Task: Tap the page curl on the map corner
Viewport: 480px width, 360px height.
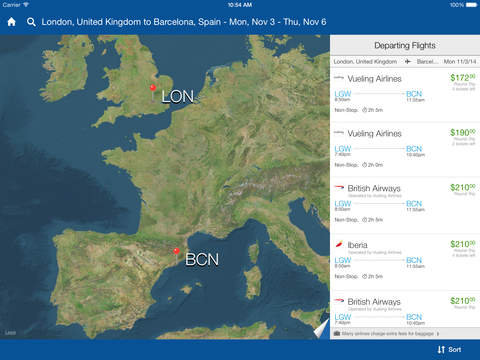Action: click(321, 329)
